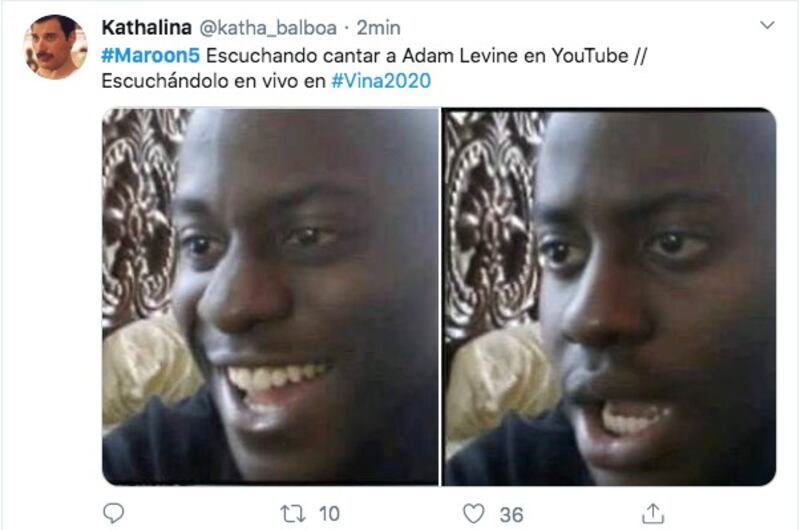Open Kathalina's profile avatar picture

tap(55, 47)
